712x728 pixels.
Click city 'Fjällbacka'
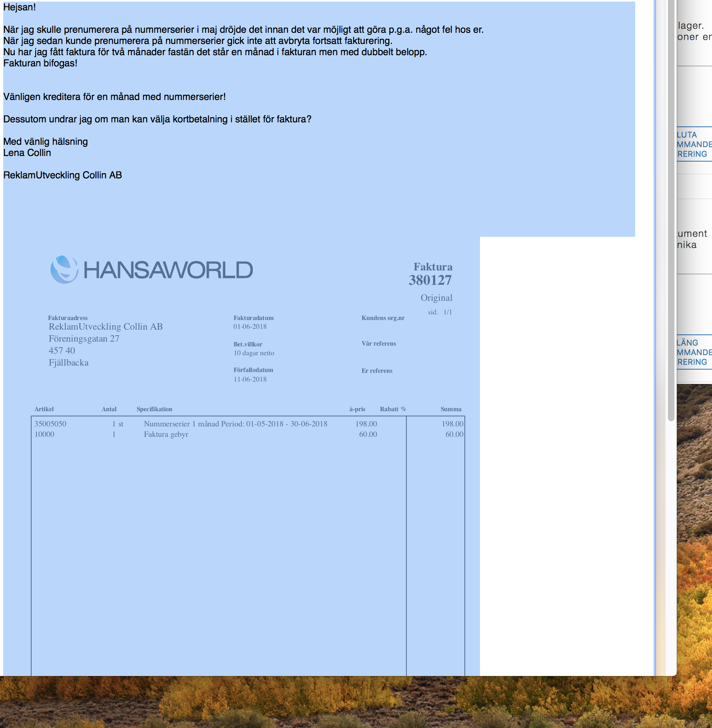pos(68,363)
